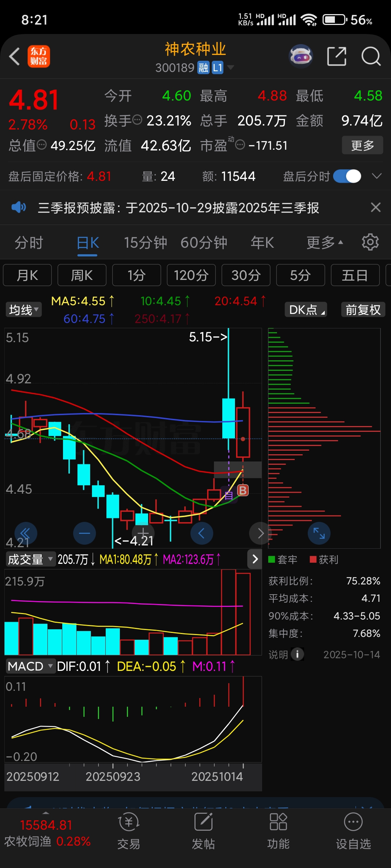Switch to the 15分钟 tab

(146, 243)
